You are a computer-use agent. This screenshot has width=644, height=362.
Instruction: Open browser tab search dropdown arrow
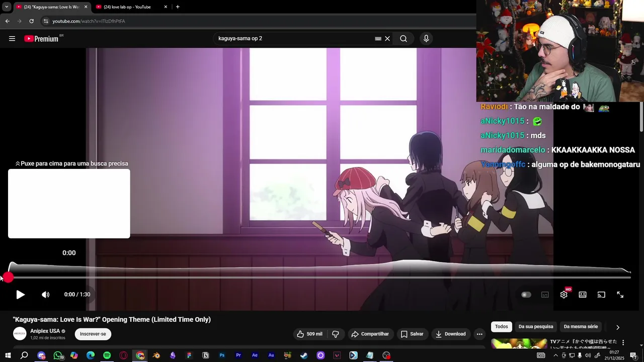tap(6, 7)
